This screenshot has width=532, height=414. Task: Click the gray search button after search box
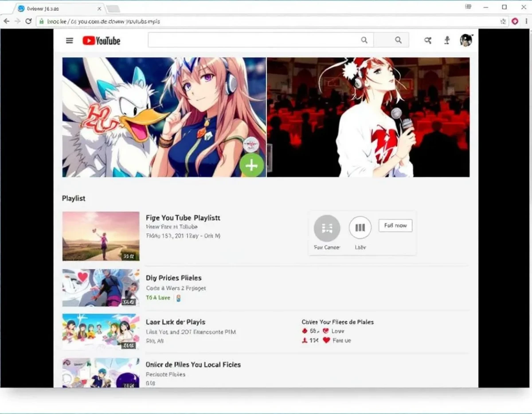click(x=392, y=40)
